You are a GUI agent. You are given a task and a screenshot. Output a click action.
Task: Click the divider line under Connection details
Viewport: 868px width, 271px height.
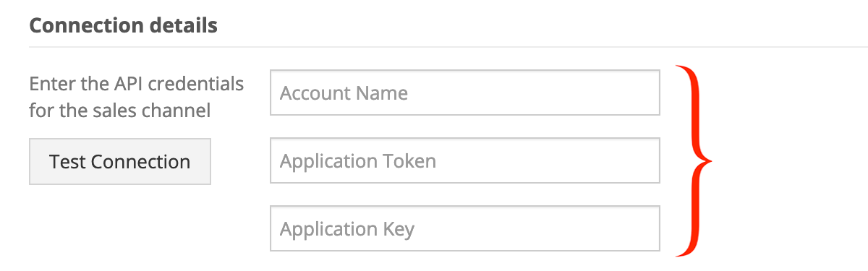coord(448,47)
